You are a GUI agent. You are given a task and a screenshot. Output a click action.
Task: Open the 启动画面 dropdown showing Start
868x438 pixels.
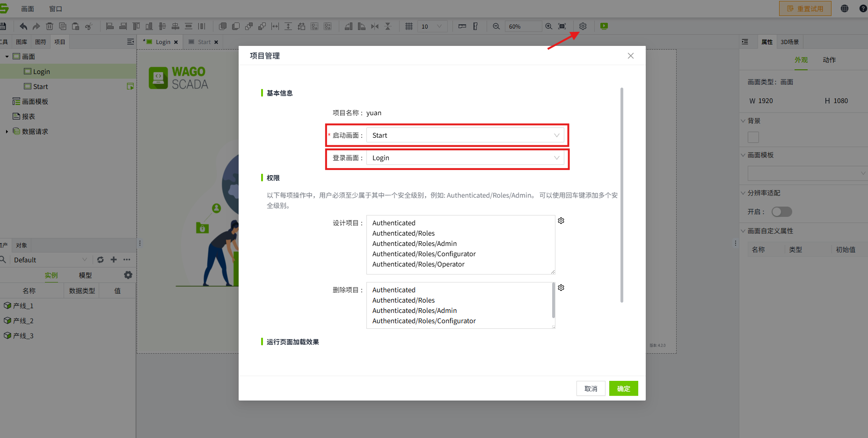465,135
